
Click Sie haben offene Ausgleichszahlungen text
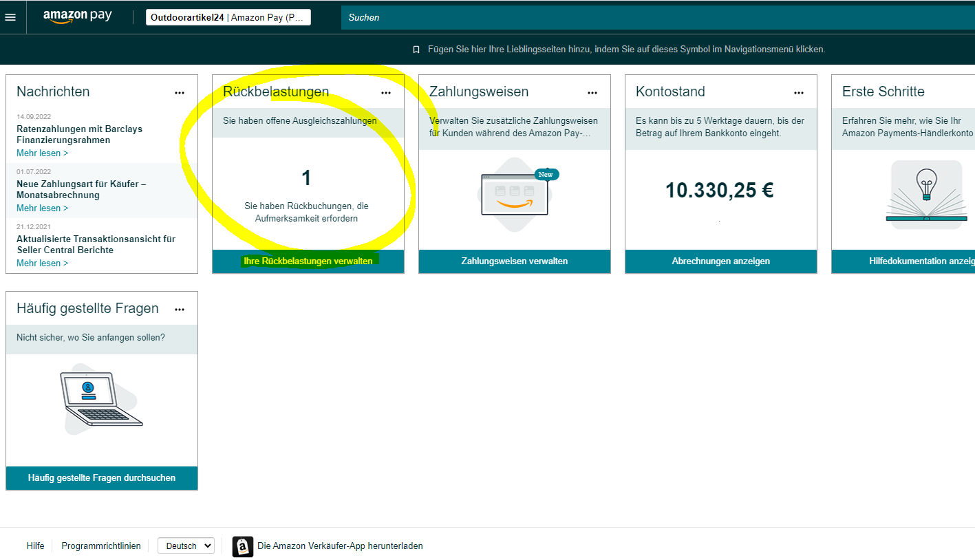[300, 120]
